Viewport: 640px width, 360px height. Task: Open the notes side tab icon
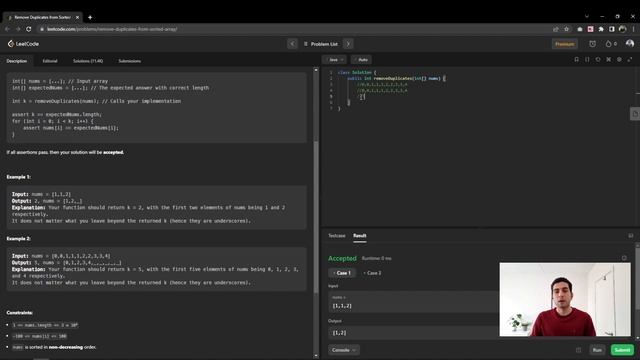click(x=635, y=114)
